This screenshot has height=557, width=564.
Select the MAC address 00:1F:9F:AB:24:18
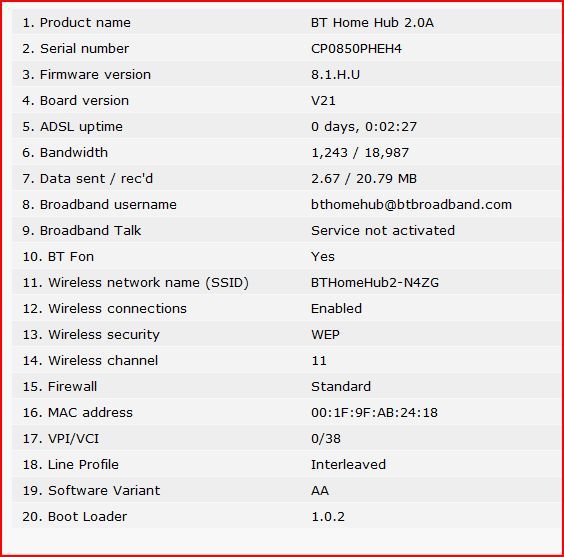374,412
